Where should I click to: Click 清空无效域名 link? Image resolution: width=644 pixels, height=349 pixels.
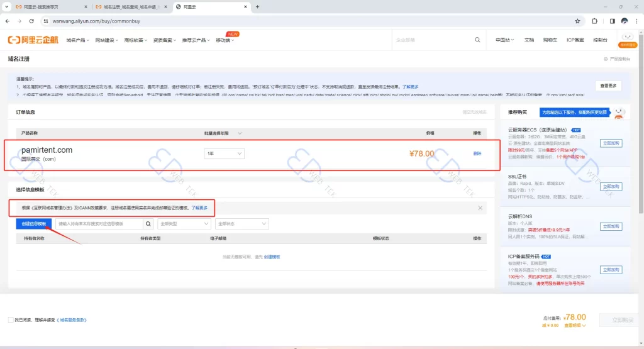[474, 112]
